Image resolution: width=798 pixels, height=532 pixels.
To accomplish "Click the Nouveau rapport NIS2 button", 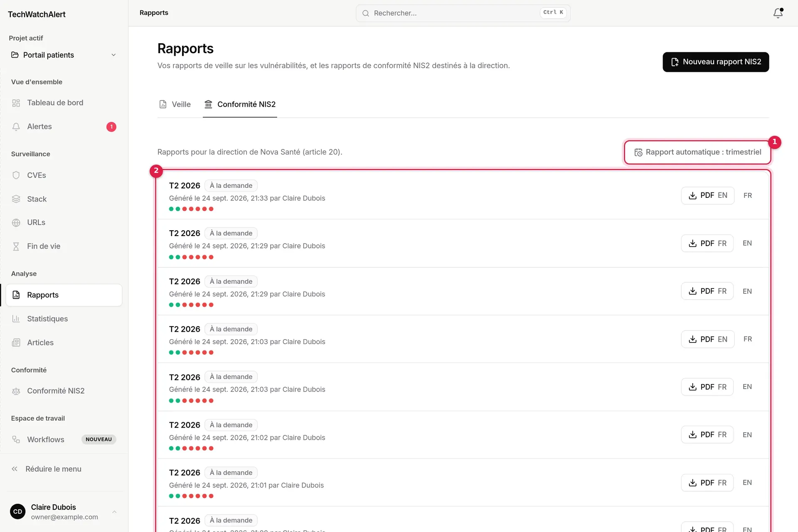I will coord(716,62).
